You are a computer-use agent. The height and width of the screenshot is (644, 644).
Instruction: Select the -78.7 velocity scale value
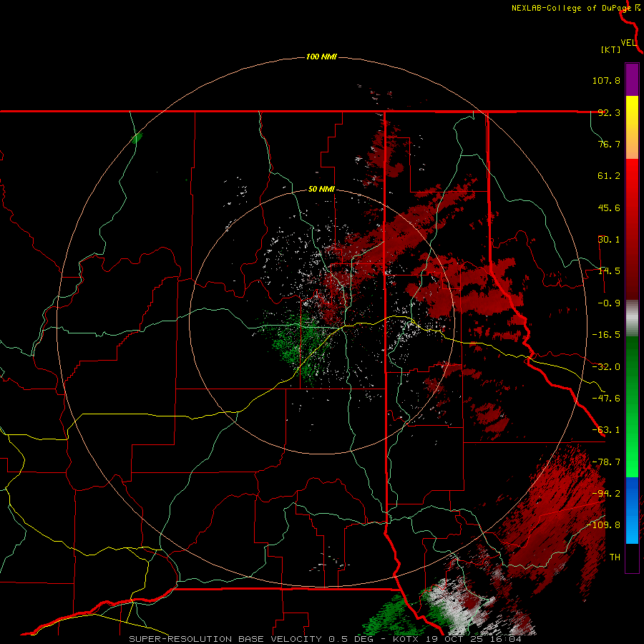606,462
